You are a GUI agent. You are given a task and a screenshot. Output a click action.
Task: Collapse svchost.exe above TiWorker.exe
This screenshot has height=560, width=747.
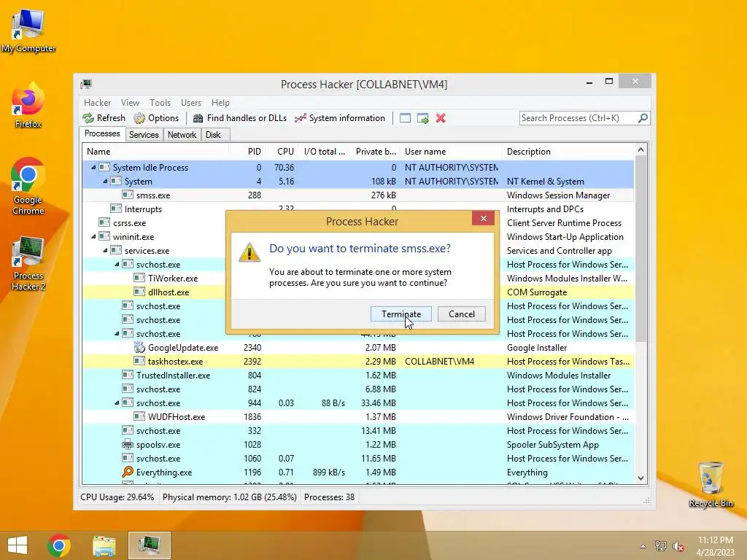click(x=117, y=264)
